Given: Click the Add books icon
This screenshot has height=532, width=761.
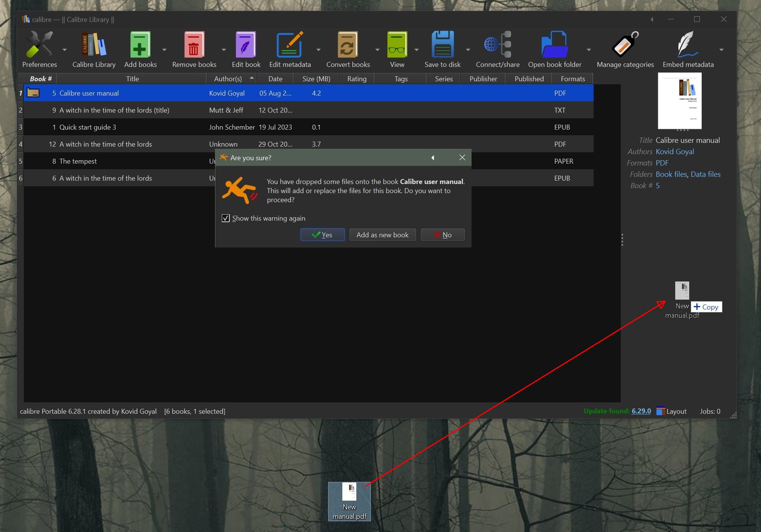Looking at the screenshot, I should click(140, 44).
